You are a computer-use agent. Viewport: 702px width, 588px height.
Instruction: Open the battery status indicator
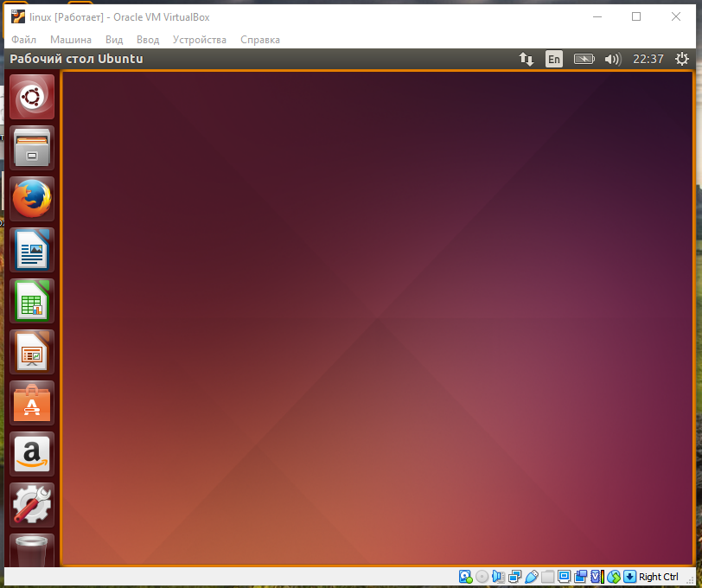point(584,59)
